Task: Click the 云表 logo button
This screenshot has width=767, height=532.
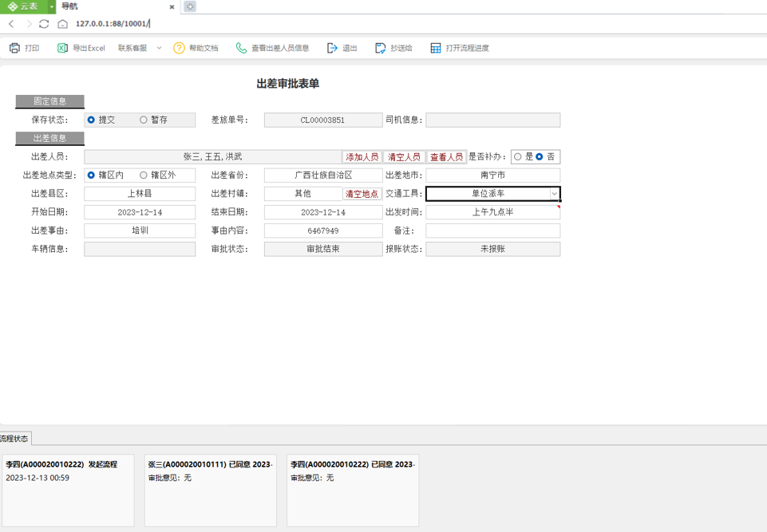Action: [x=23, y=6]
